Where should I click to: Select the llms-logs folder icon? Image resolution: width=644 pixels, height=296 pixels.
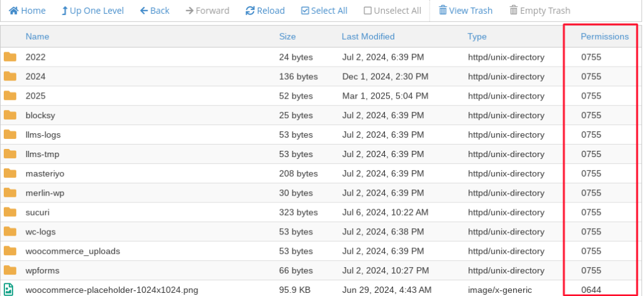click(x=10, y=134)
